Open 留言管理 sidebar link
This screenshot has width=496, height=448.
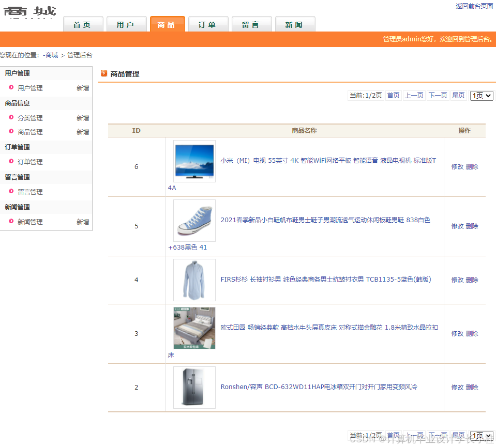tap(30, 192)
